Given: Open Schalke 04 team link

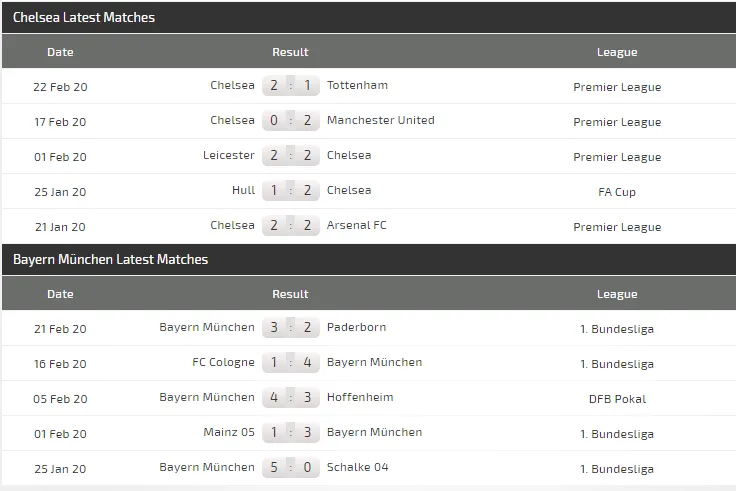Looking at the screenshot, I should (357, 468).
